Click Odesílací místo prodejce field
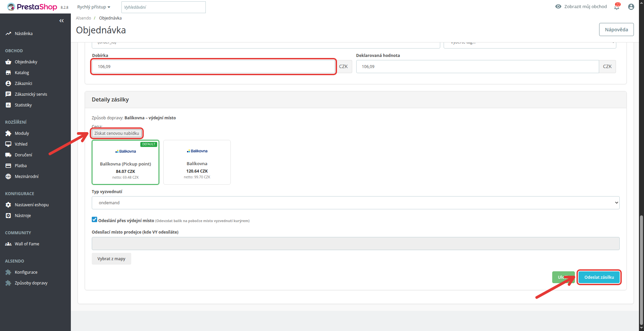This screenshot has height=331, width=644. (356, 244)
